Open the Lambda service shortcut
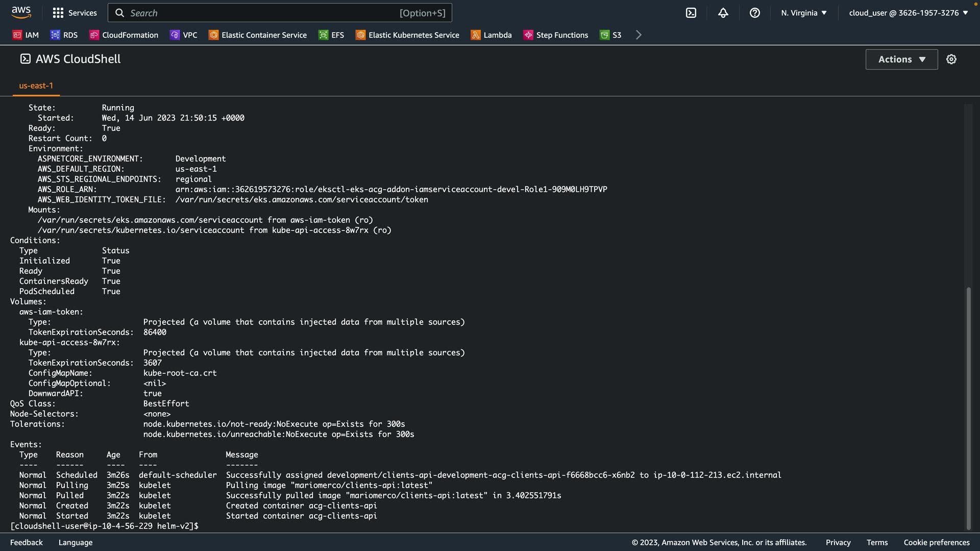This screenshot has width=980, height=551. click(491, 35)
